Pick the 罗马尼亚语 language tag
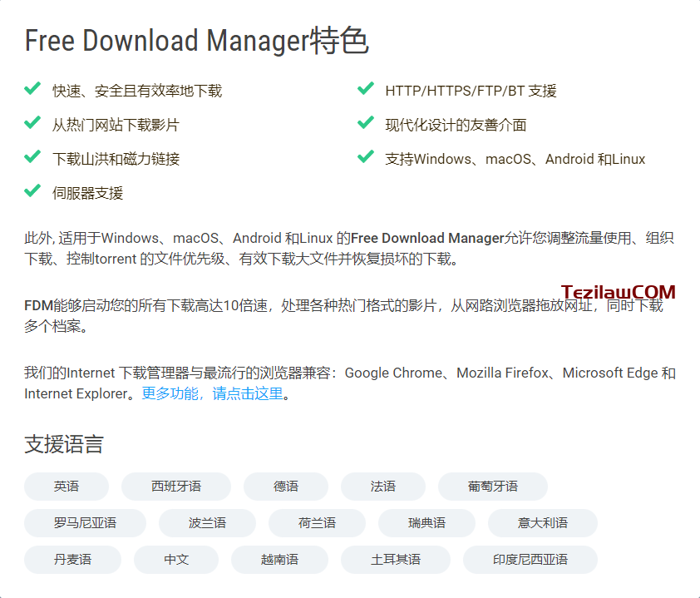Image resolution: width=700 pixels, height=598 pixels. [x=86, y=523]
